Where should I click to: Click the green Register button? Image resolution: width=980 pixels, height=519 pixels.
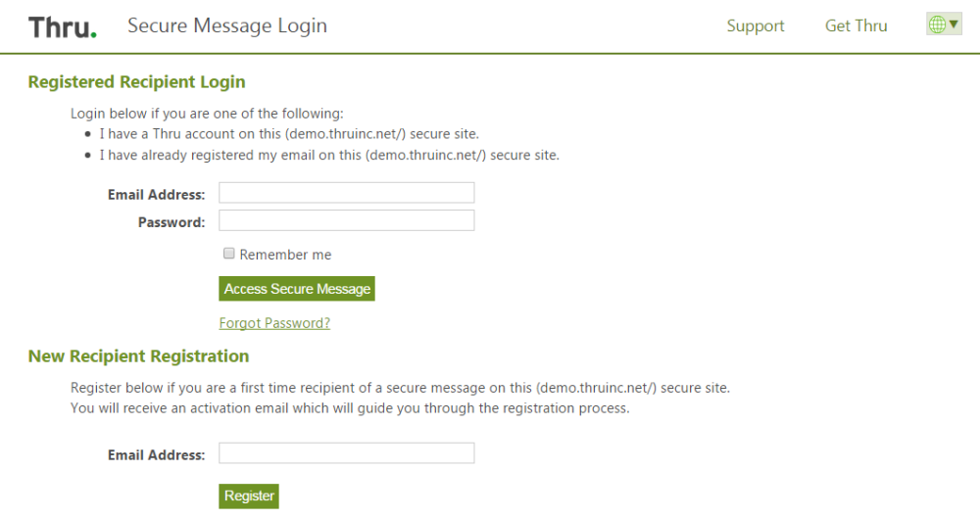tap(249, 495)
